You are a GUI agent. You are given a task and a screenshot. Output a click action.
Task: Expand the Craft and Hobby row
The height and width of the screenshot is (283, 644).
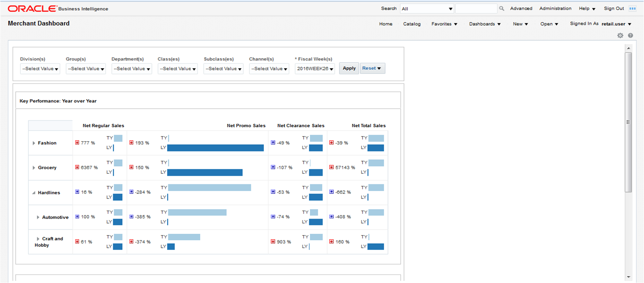[38, 239]
